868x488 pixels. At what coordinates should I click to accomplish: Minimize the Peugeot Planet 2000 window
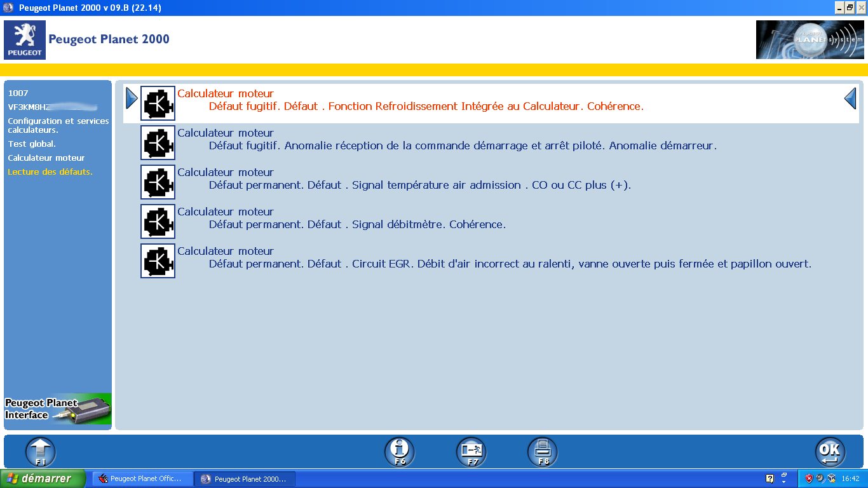coord(838,8)
